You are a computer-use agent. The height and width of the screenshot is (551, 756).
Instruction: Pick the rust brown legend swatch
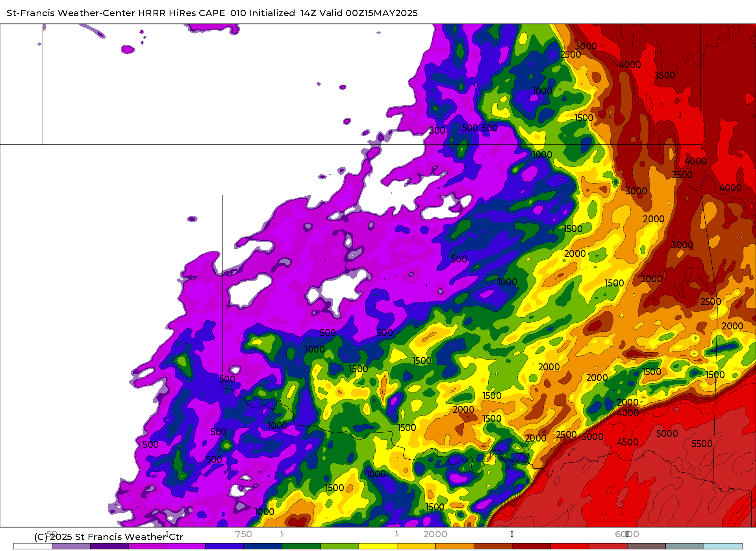(493, 546)
